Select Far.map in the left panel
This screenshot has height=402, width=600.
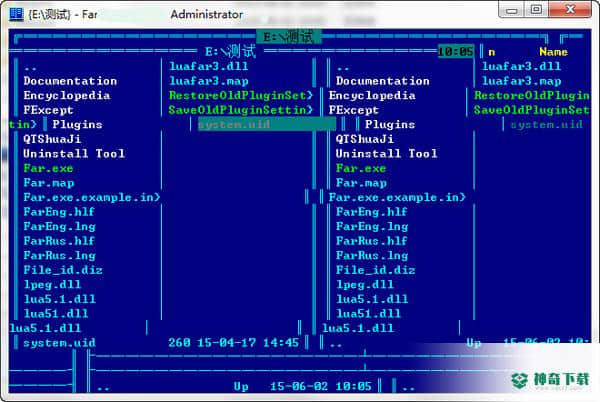49,183
